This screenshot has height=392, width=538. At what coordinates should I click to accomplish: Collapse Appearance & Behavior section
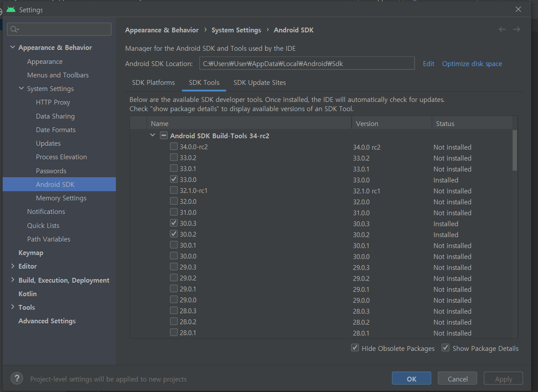click(x=12, y=47)
